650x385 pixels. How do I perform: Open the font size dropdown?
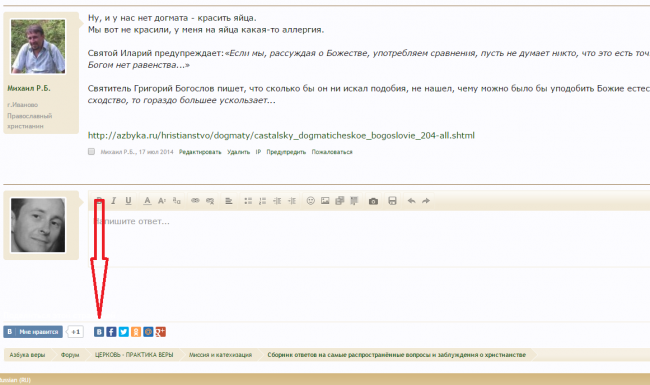(162, 201)
